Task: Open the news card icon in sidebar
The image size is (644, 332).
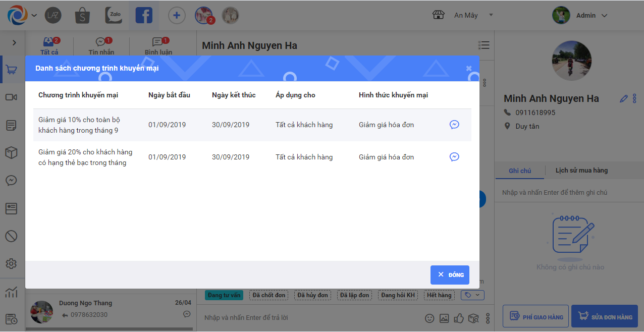Action: (11, 208)
